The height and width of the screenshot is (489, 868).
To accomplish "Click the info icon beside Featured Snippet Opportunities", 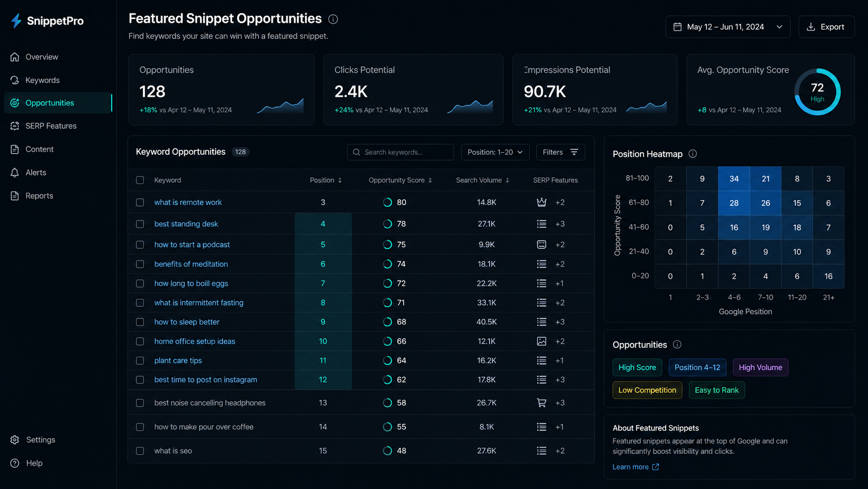I will pos(333,19).
